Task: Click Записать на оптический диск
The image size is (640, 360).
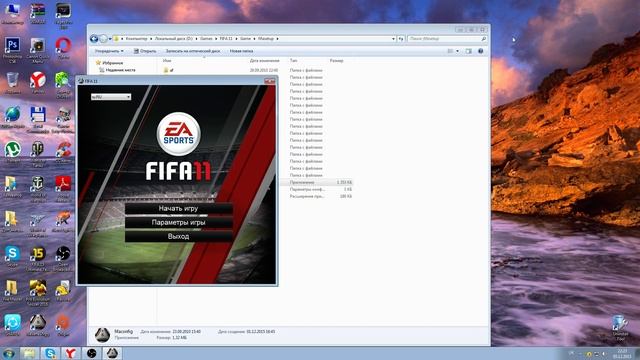Action: (193, 51)
